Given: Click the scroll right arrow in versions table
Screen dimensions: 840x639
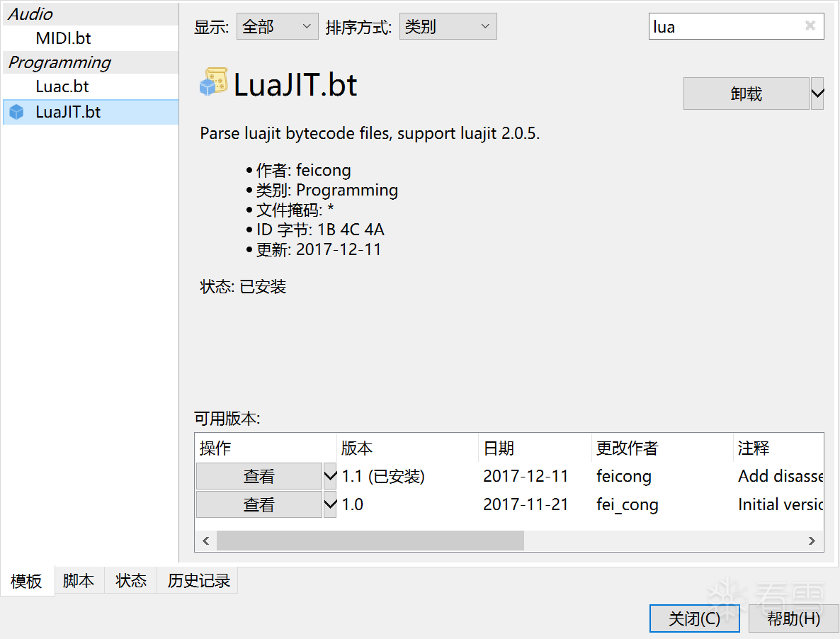Looking at the screenshot, I should 812,541.
